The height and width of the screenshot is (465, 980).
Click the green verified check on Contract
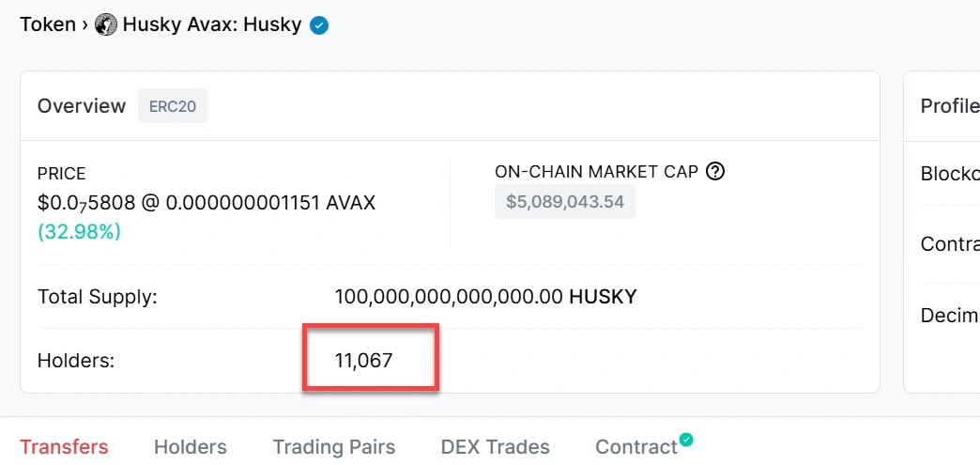pyautogui.click(x=686, y=439)
